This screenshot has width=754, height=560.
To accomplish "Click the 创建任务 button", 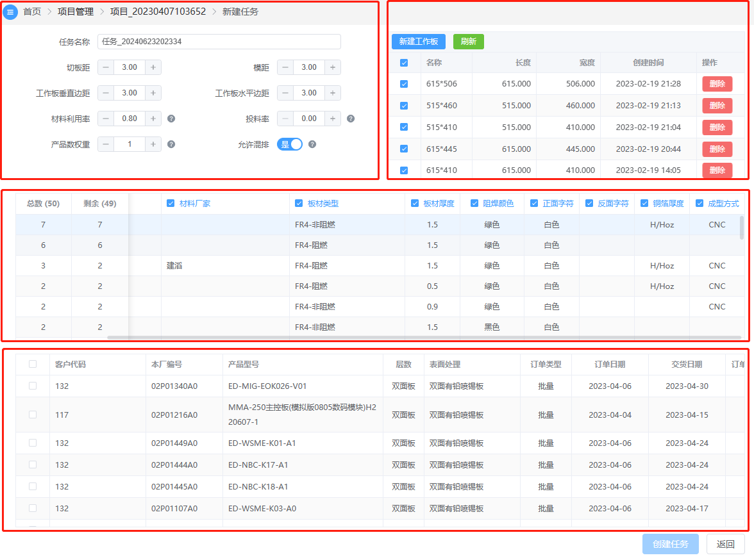I will [x=671, y=544].
